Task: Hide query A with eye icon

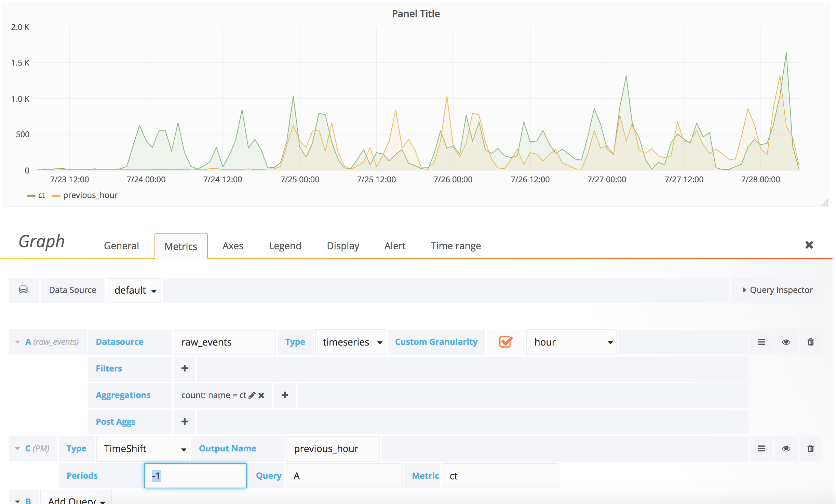Action: 786,342
